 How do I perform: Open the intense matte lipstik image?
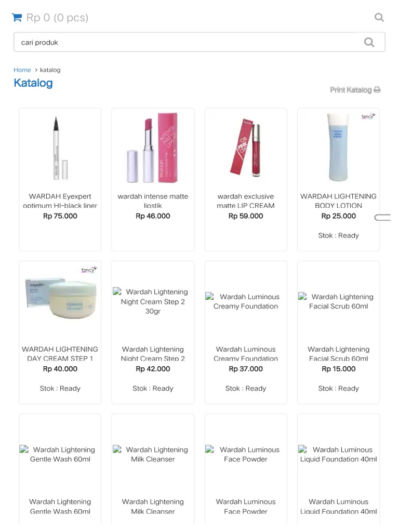pos(153,148)
